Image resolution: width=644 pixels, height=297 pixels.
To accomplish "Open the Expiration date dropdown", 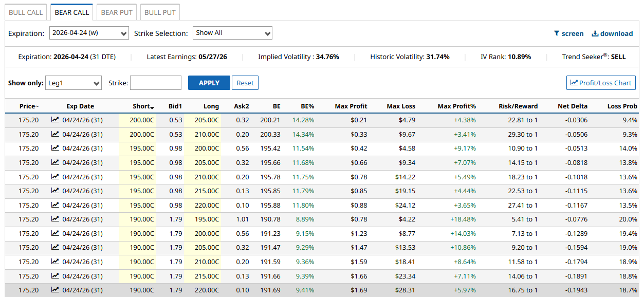I will pos(89,33).
